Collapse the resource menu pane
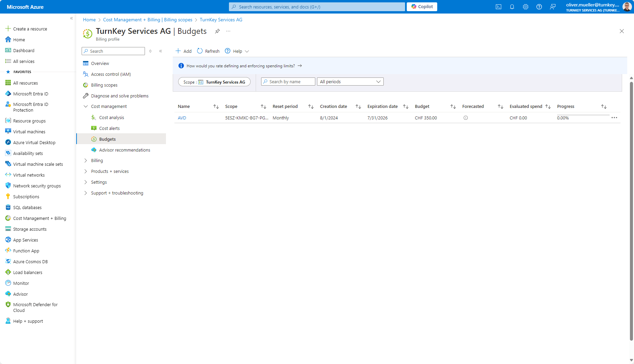 pyautogui.click(x=161, y=51)
